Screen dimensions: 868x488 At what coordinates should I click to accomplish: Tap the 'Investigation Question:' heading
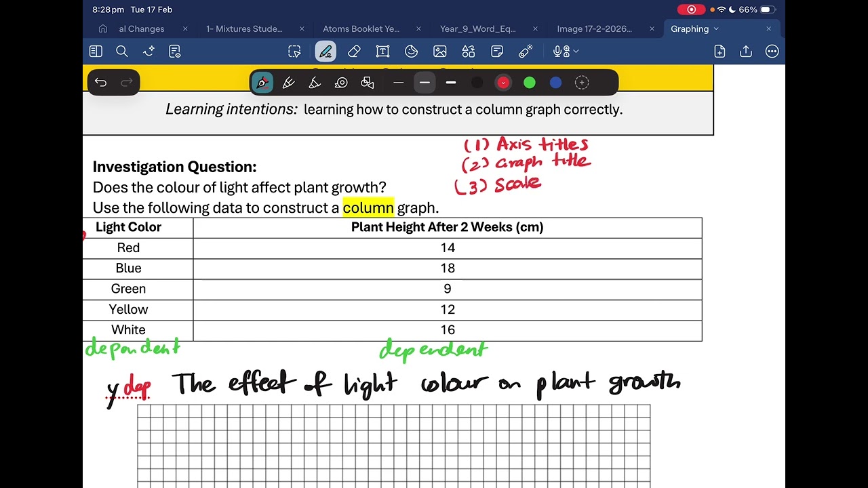click(174, 167)
